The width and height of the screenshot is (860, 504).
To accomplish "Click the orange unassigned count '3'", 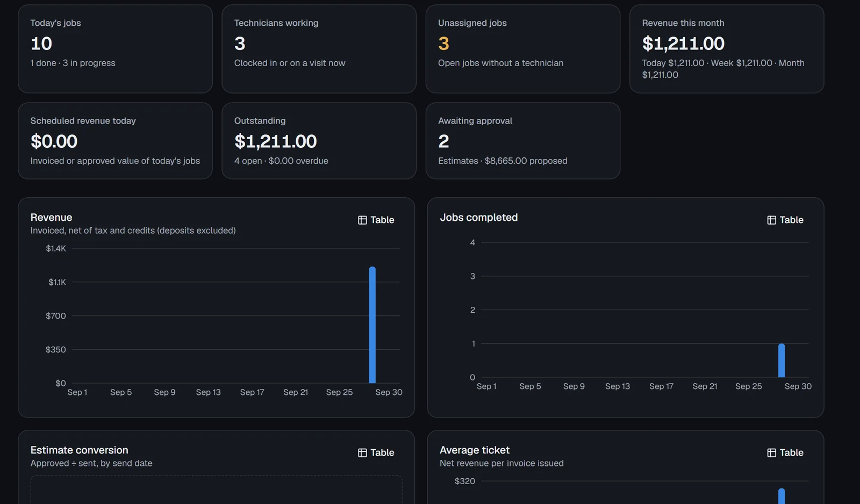I will (x=443, y=44).
